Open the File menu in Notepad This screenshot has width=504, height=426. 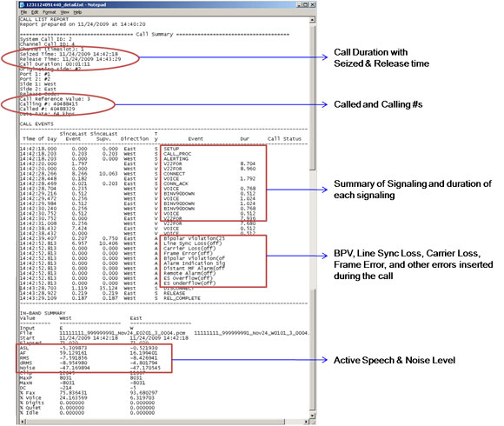tap(23, 12)
